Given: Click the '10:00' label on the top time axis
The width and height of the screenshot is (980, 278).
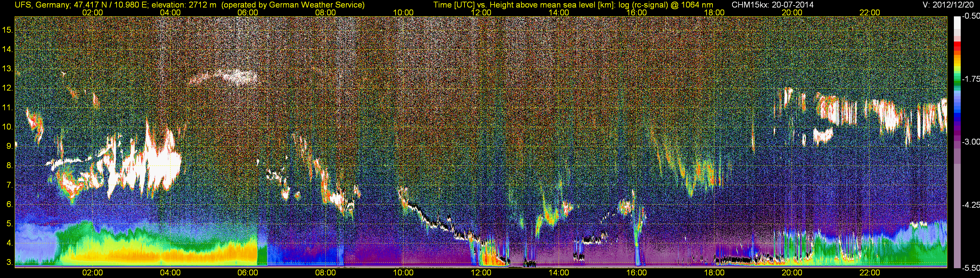Looking at the screenshot, I should click(403, 12).
